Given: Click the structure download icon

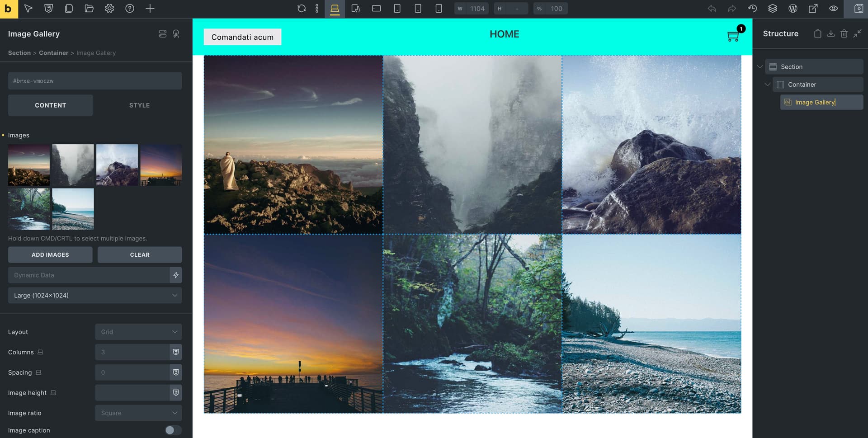Looking at the screenshot, I should pos(831,33).
